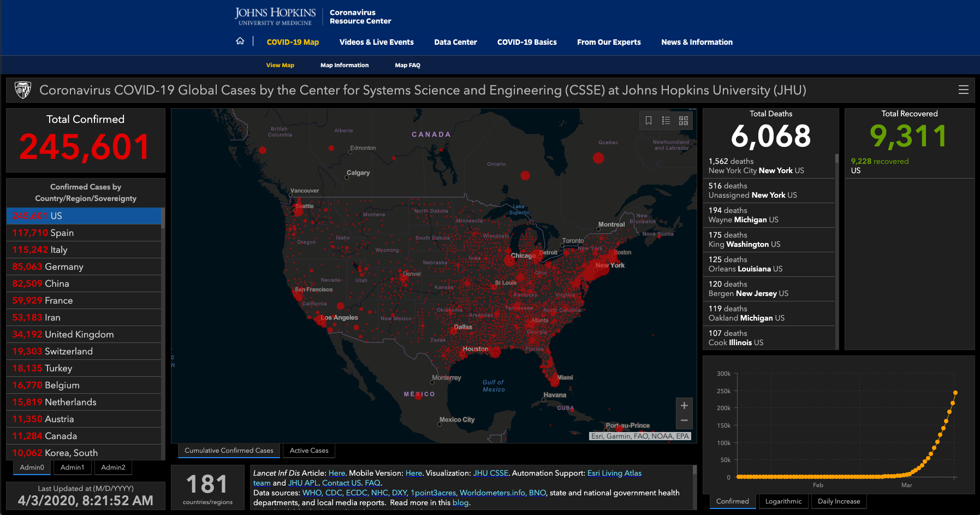Select Switzerland in the country list
The width and height of the screenshot is (980, 515).
(x=84, y=351)
